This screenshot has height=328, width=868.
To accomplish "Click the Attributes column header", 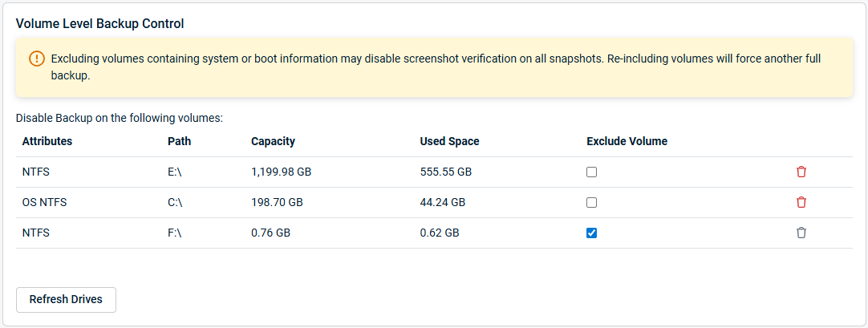I will (x=47, y=141).
